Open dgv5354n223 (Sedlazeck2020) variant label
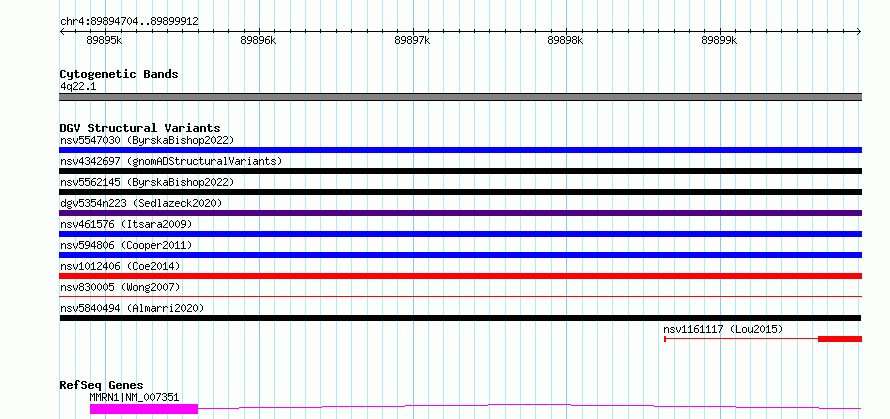Image resolution: width=890 pixels, height=419 pixels. (141, 203)
